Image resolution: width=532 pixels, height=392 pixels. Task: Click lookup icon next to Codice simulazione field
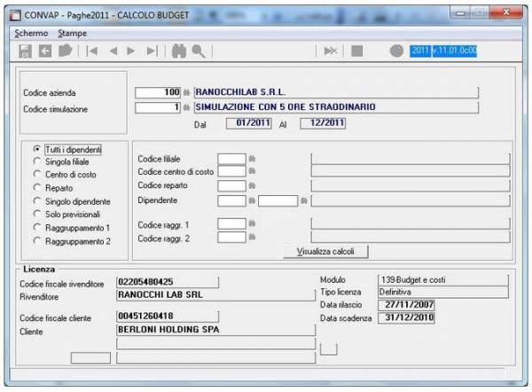tap(186, 107)
